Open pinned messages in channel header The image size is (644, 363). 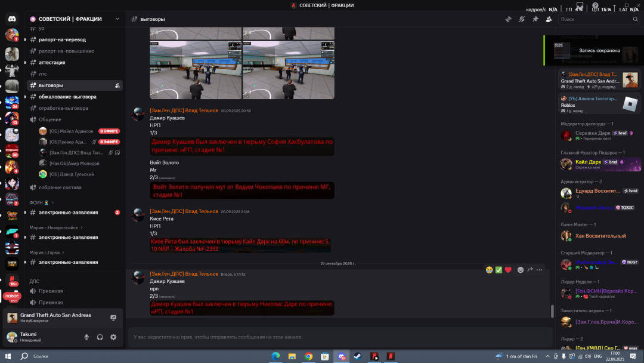click(535, 19)
